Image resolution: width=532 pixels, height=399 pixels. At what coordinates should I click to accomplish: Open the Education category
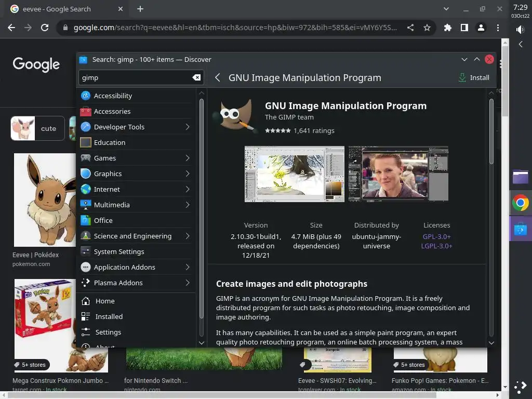click(136, 142)
